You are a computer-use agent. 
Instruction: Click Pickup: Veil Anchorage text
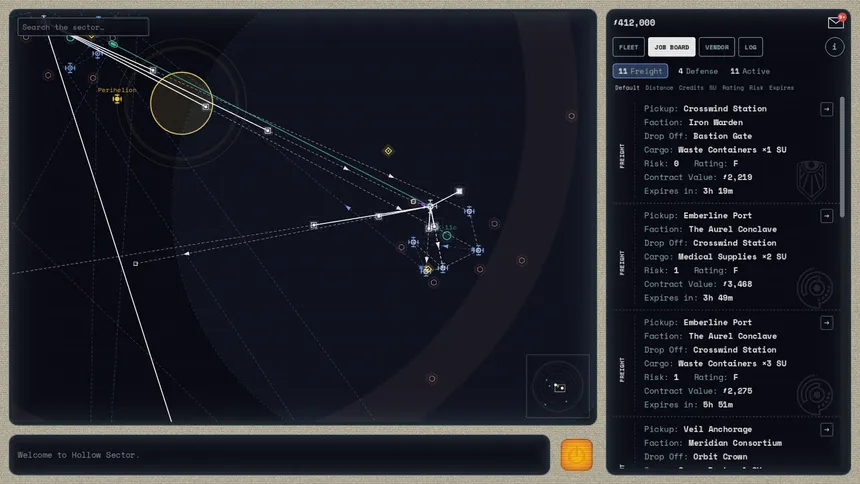(698, 429)
